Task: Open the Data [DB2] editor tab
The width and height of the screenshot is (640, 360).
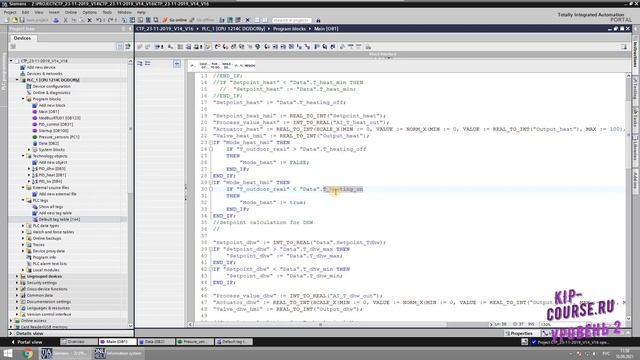Action: point(155,342)
